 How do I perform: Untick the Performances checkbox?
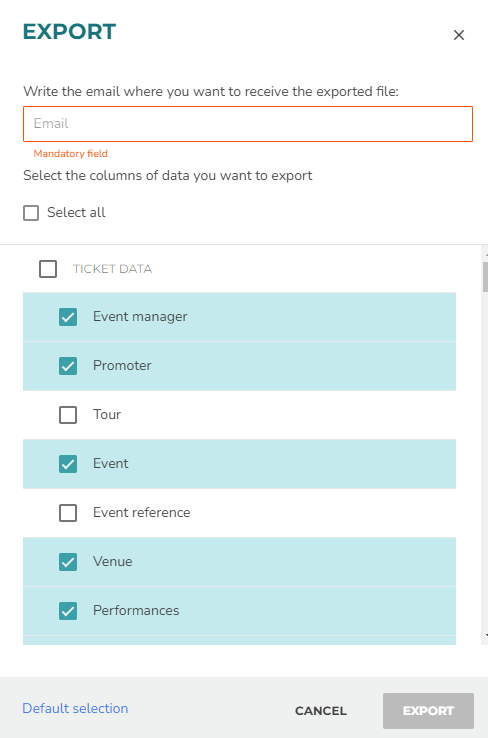(68, 610)
